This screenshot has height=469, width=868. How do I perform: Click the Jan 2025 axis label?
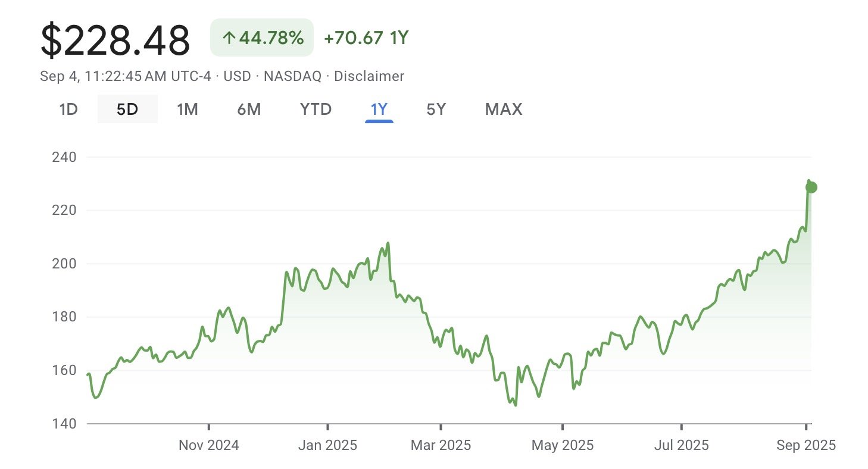(x=327, y=445)
